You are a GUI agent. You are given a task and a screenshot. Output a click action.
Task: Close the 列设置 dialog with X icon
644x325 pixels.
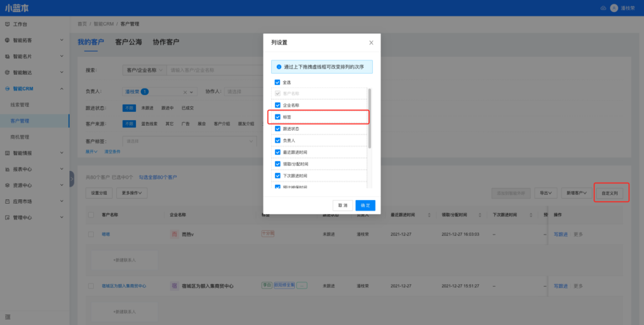tap(371, 43)
